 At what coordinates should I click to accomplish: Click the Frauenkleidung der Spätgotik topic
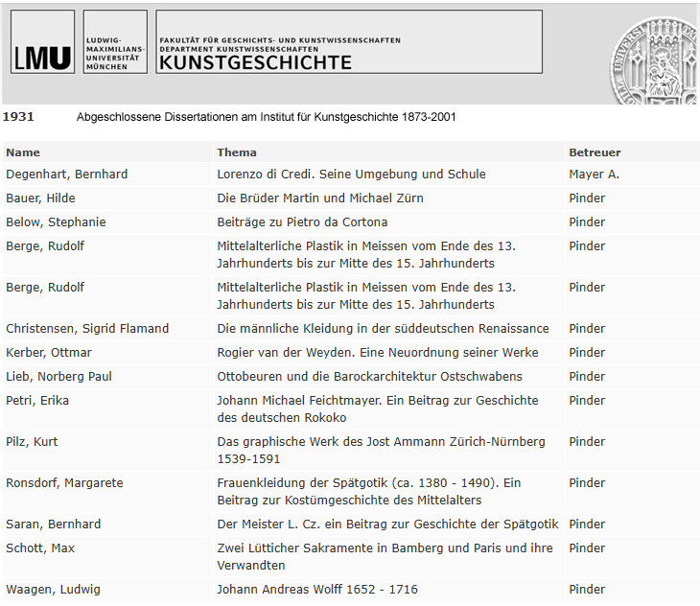[x=369, y=491]
